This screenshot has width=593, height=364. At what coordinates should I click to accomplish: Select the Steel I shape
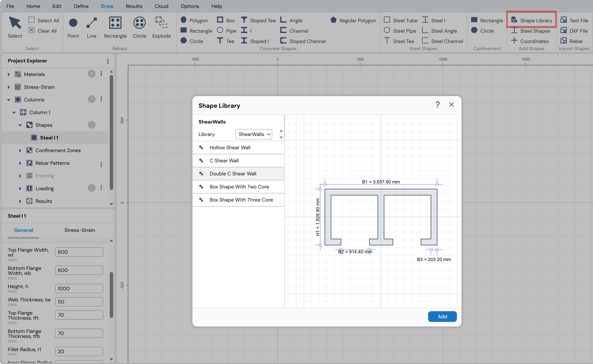click(x=434, y=20)
